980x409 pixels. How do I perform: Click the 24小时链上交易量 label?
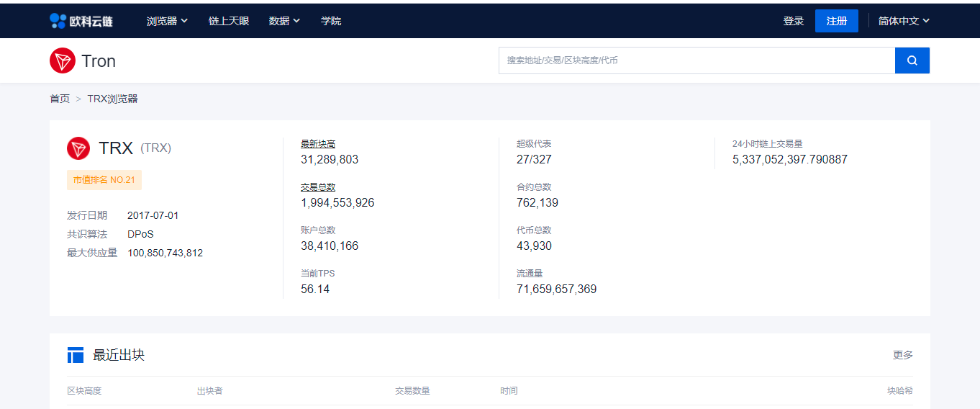tap(768, 144)
